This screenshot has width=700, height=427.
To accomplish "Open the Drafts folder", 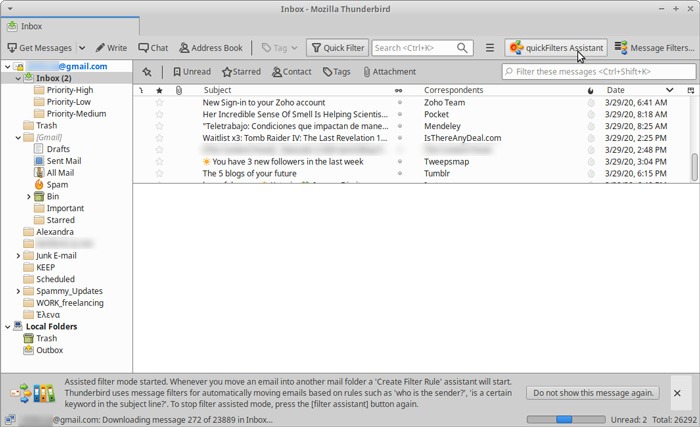I will pos(58,149).
